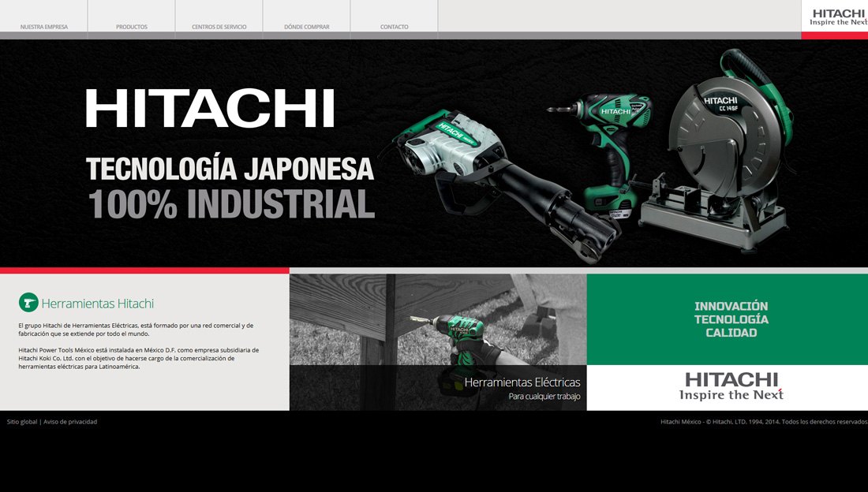Click the Tecnología Japonesa banner headline
This screenshot has width=868, height=492.
230,169
